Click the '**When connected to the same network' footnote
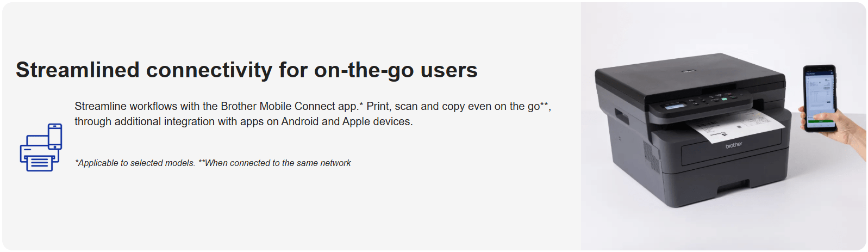This screenshot has height=252, width=868. (274, 163)
